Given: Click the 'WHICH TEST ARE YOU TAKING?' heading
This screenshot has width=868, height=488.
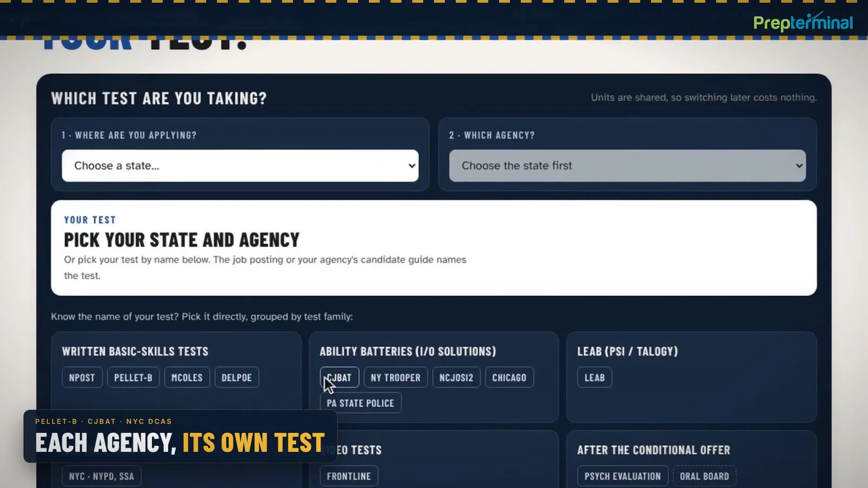Looking at the screenshot, I should pyautogui.click(x=159, y=98).
